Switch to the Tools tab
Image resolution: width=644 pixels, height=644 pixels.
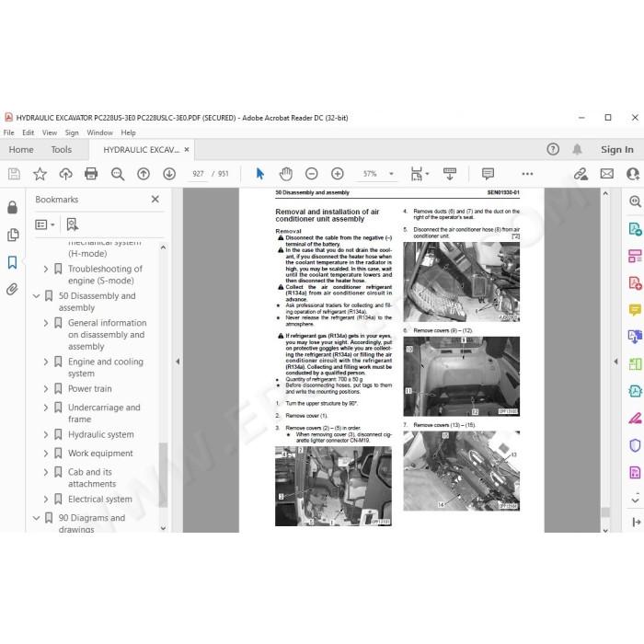62,149
